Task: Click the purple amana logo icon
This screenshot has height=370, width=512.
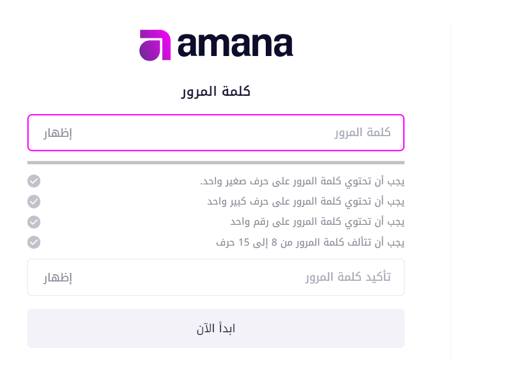Action: click(x=155, y=45)
